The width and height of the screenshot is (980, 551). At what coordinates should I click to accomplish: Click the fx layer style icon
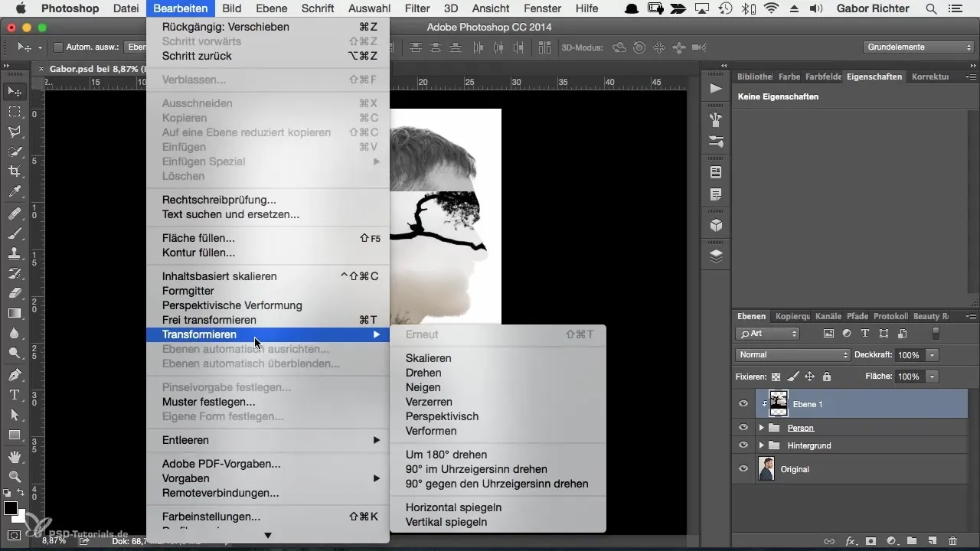coord(851,541)
